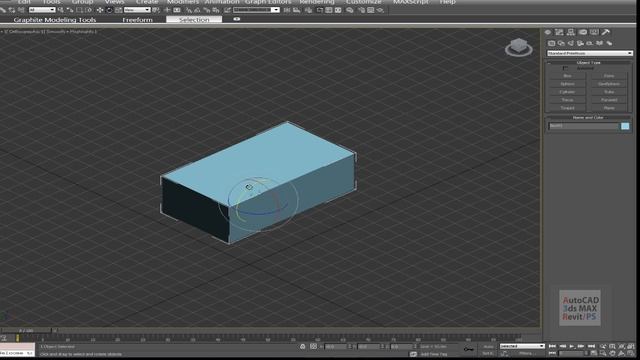
Task: Open the Group menu
Action: coord(82,2)
